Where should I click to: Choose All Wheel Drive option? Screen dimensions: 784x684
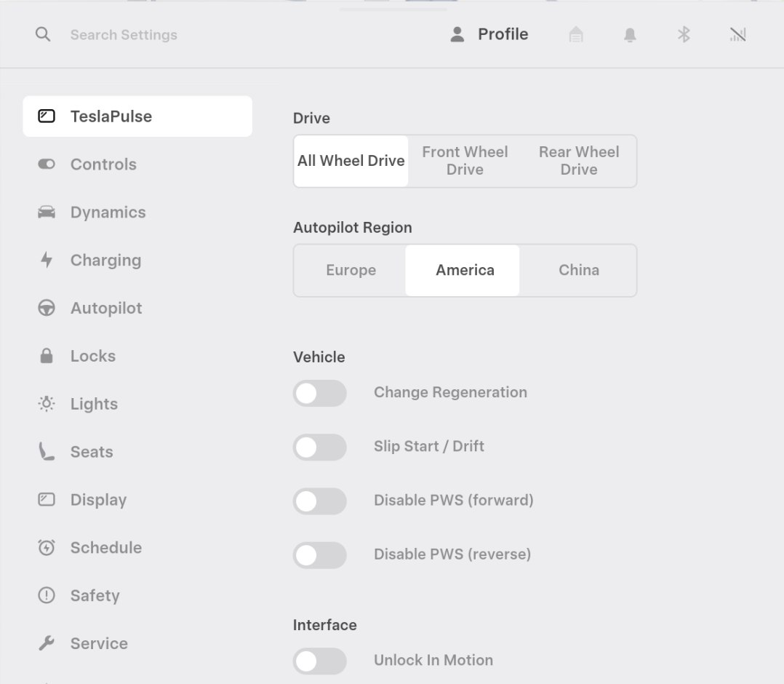point(351,161)
